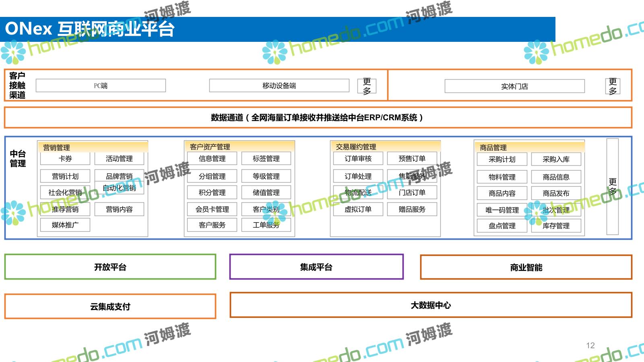
Task: Click the 大数据中心 block
Action: click(431, 305)
